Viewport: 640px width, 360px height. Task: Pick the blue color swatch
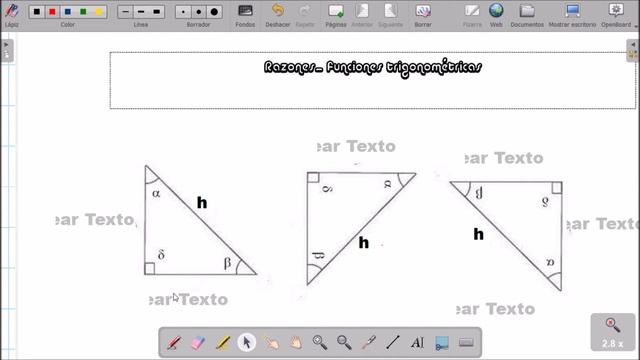coord(68,12)
